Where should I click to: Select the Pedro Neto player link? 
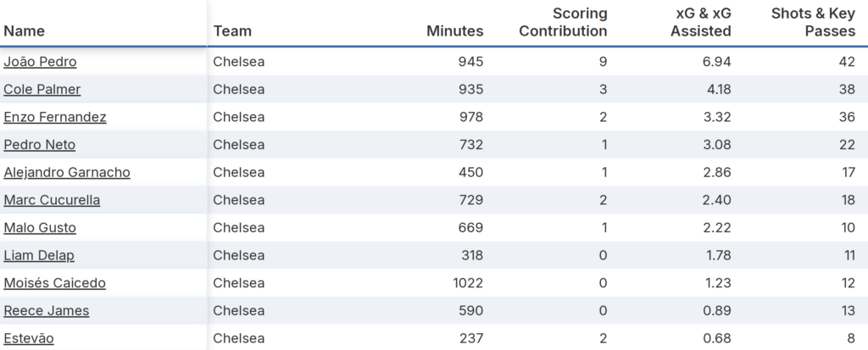[x=40, y=145]
